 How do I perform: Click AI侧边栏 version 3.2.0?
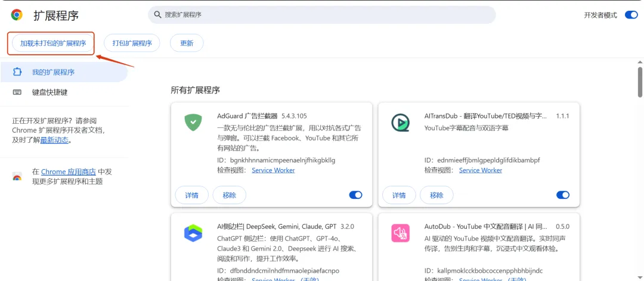(x=347, y=226)
